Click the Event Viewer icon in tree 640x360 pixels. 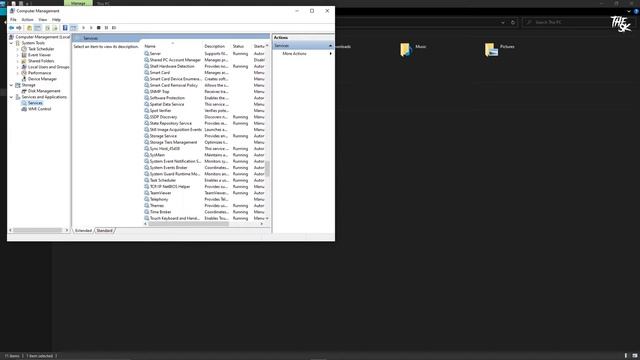pyautogui.click(x=24, y=55)
